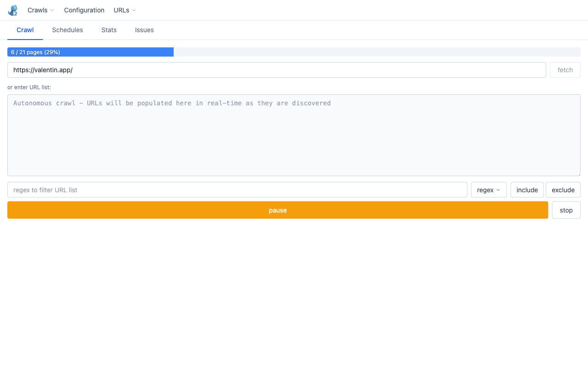The width and height of the screenshot is (588, 368).
Task: Open the Issues tab
Action: pos(144,30)
